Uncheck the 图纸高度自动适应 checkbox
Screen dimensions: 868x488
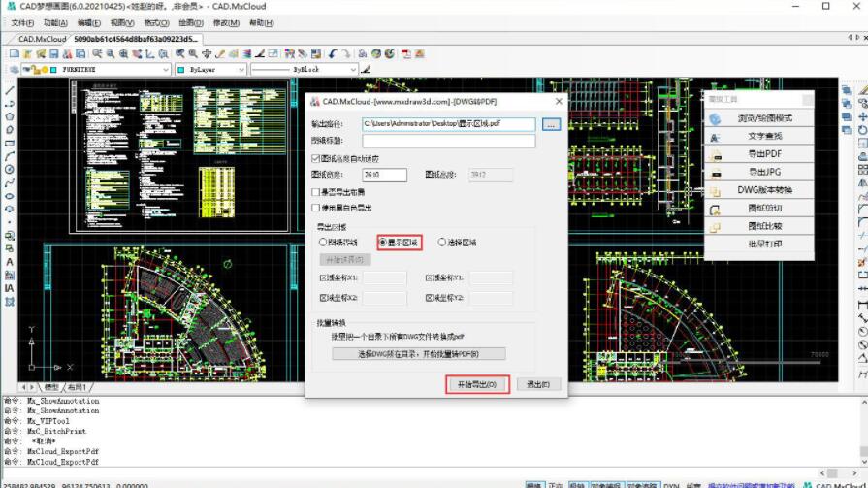[315, 158]
